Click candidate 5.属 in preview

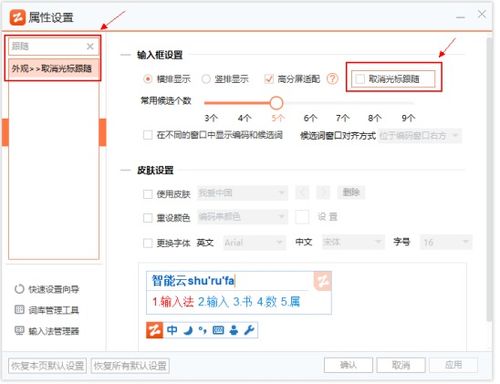pos(290,302)
